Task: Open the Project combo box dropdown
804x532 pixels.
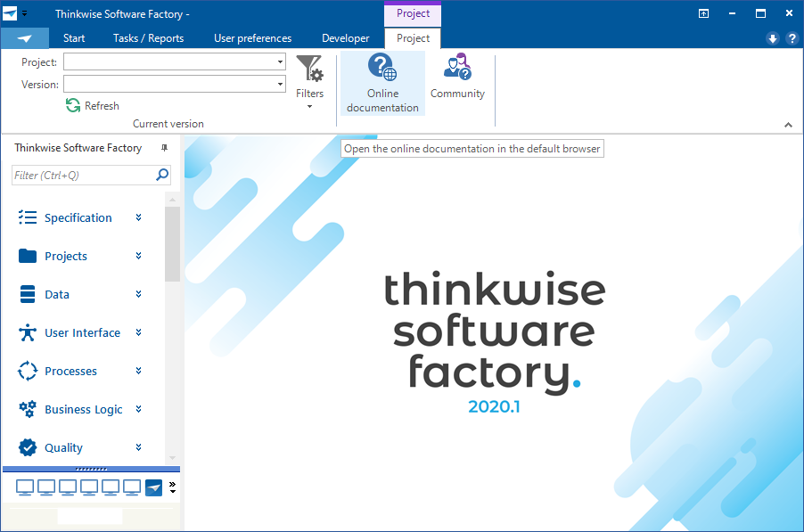Action: pyautogui.click(x=280, y=61)
